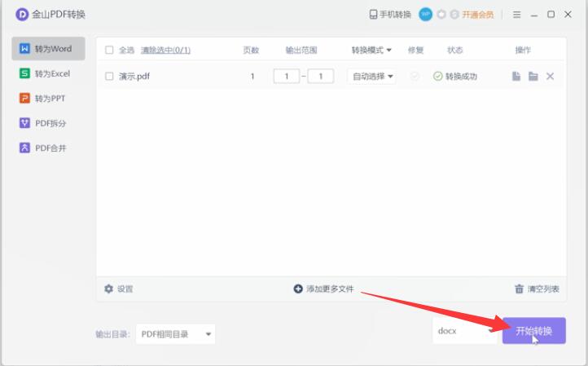Click the 页数 column header
588x366 pixels.
point(252,50)
